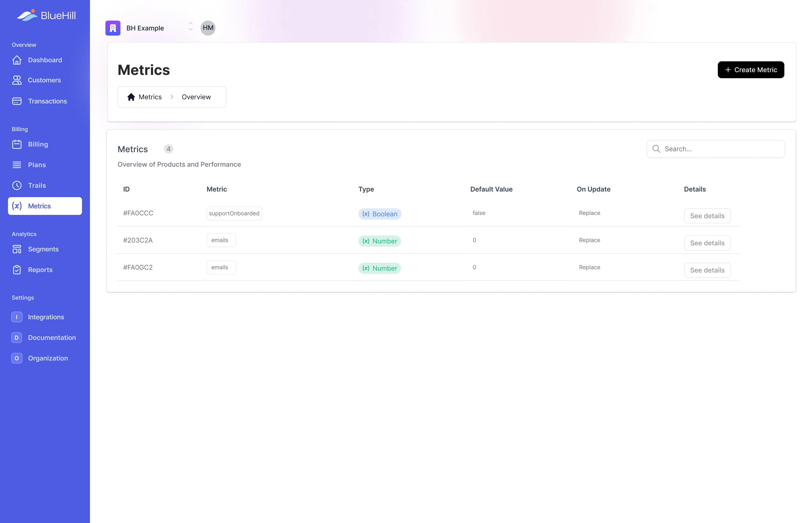This screenshot has width=812, height=523.
Task: Click the Metrics breadcrumb link
Action: pyautogui.click(x=150, y=97)
